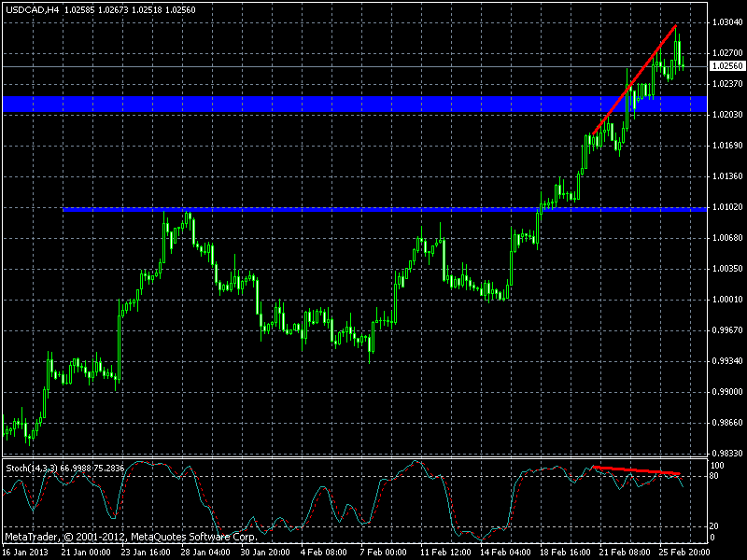
Task: Click the 11 Feb 12:00 time label
Action: (x=446, y=553)
